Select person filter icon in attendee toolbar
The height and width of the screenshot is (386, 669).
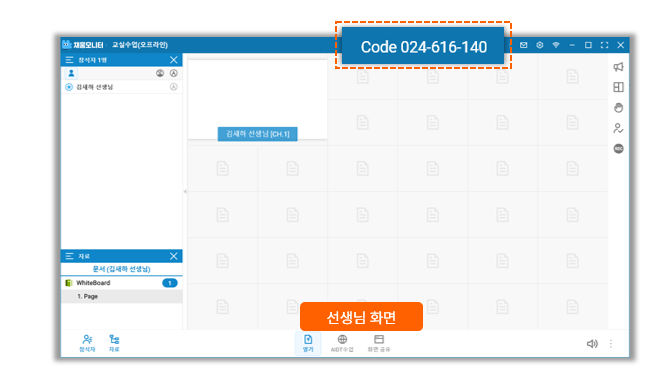pos(71,73)
